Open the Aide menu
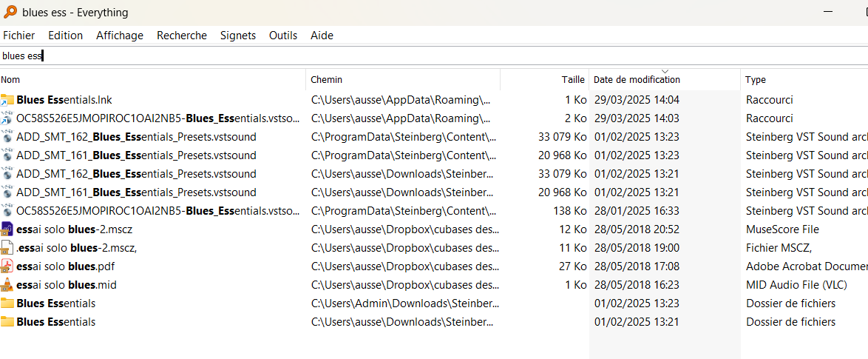This screenshot has width=868, height=359. 322,36
